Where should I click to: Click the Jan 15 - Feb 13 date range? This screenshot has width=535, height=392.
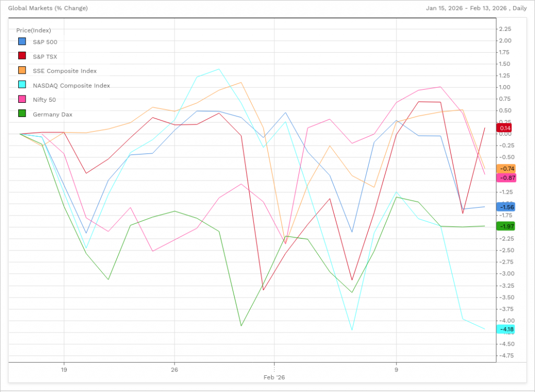469,8
